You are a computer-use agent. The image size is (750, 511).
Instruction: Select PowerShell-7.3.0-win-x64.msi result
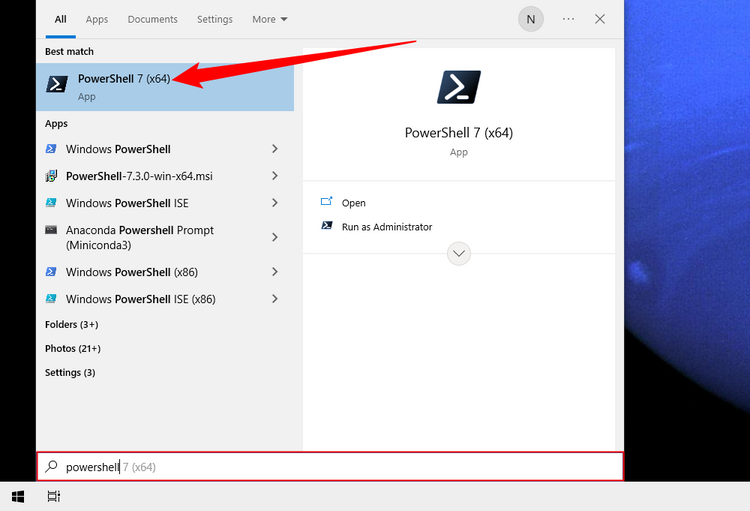coord(165,176)
